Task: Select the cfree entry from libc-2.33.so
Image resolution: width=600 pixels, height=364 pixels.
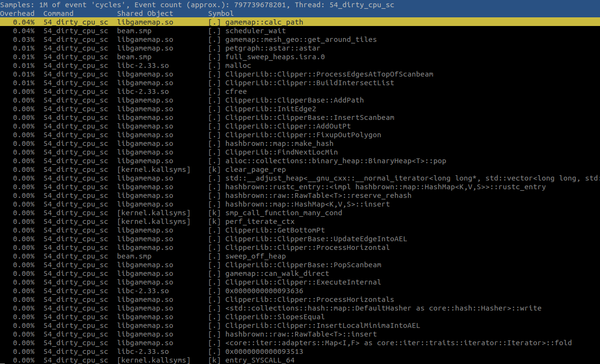Action: pyautogui.click(x=236, y=91)
